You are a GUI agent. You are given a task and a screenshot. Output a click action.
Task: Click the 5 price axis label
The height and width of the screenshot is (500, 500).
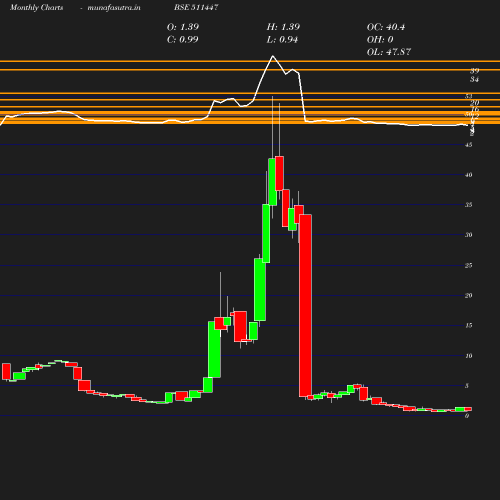tap(467, 386)
